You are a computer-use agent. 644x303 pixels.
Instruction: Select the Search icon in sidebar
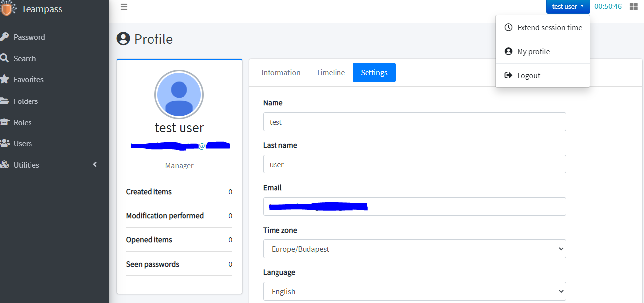[x=9, y=58]
